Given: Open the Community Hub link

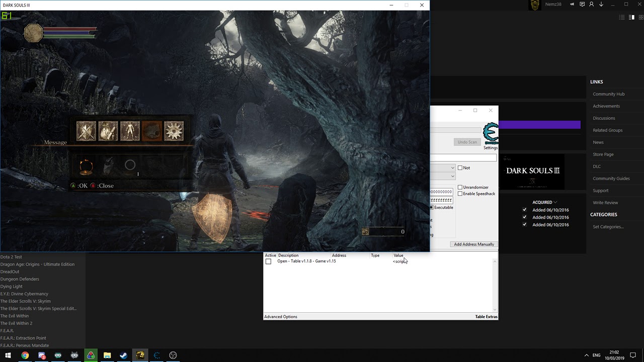Looking at the screenshot, I should pos(608,94).
